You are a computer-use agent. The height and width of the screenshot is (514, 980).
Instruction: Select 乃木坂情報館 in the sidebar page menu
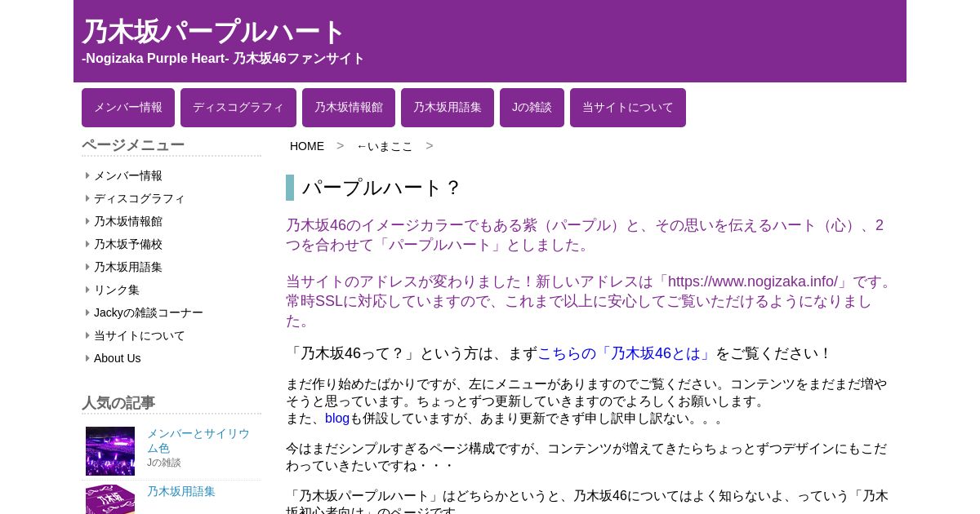pos(128,221)
